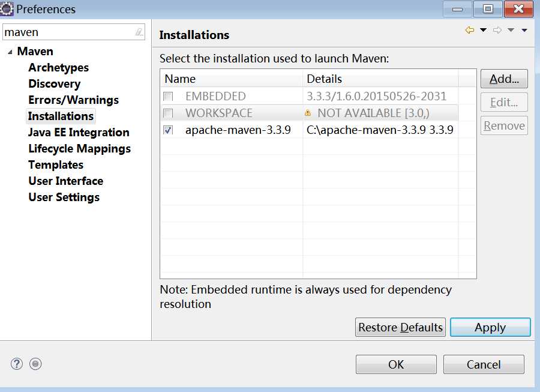Check the WORKSPACE installation checkbox
The image size is (540, 392).
pos(168,113)
